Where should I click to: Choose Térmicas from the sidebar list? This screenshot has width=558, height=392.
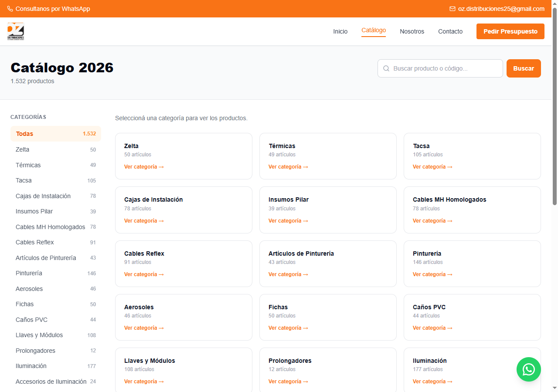coord(56,165)
